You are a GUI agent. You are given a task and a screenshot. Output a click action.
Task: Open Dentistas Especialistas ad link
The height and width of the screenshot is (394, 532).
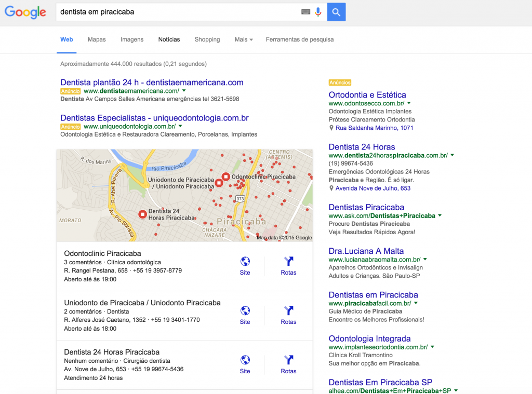tap(154, 118)
